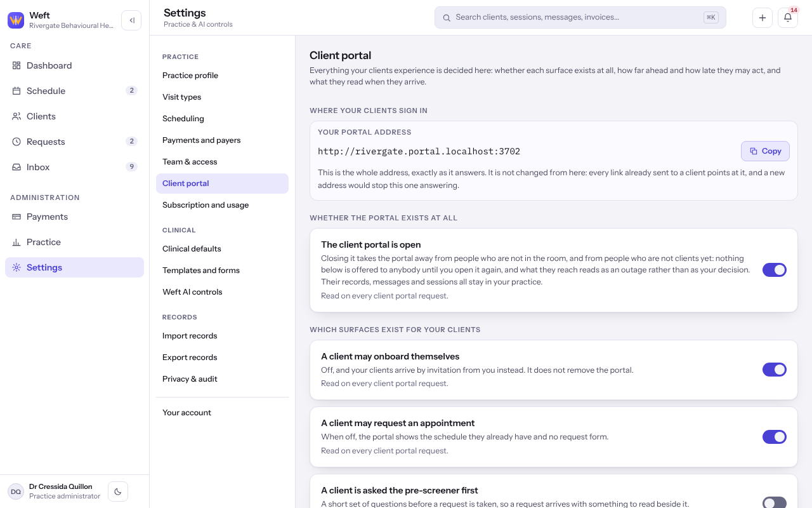The height and width of the screenshot is (508, 812).
Task: Select Client portal in settings menu
Action: pos(222,184)
